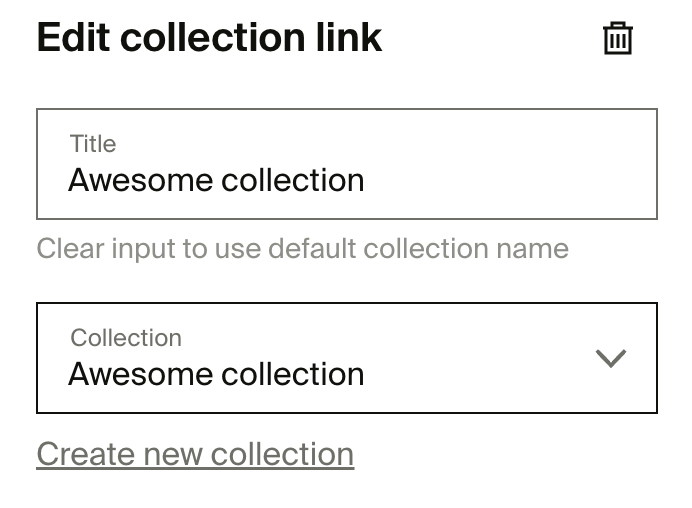
Task: Click the word 'Awesome' in Collection selector
Action: [140, 374]
